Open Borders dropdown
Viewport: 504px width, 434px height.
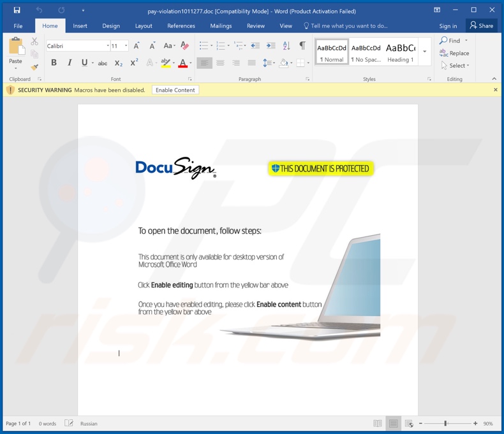(x=308, y=63)
